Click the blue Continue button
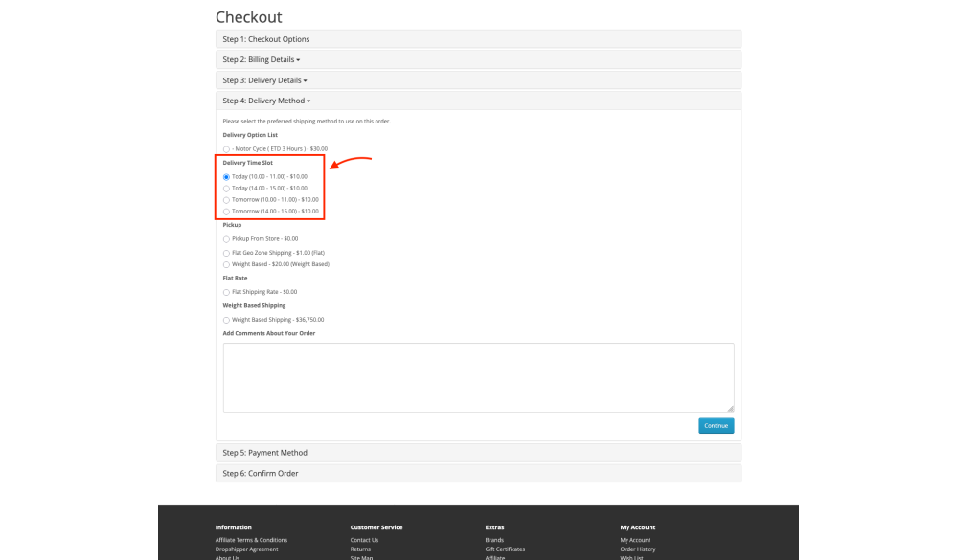Image resolution: width=958 pixels, height=560 pixels. pyautogui.click(x=716, y=426)
